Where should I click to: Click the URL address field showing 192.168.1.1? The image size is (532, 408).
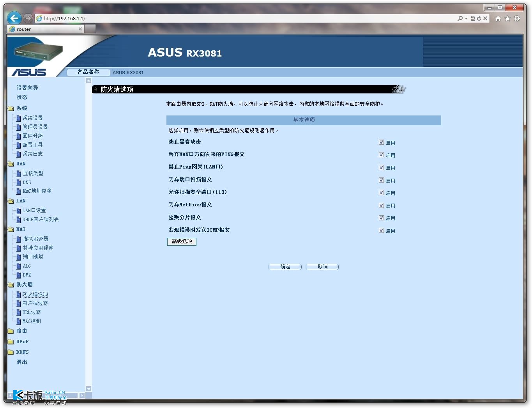click(x=246, y=18)
